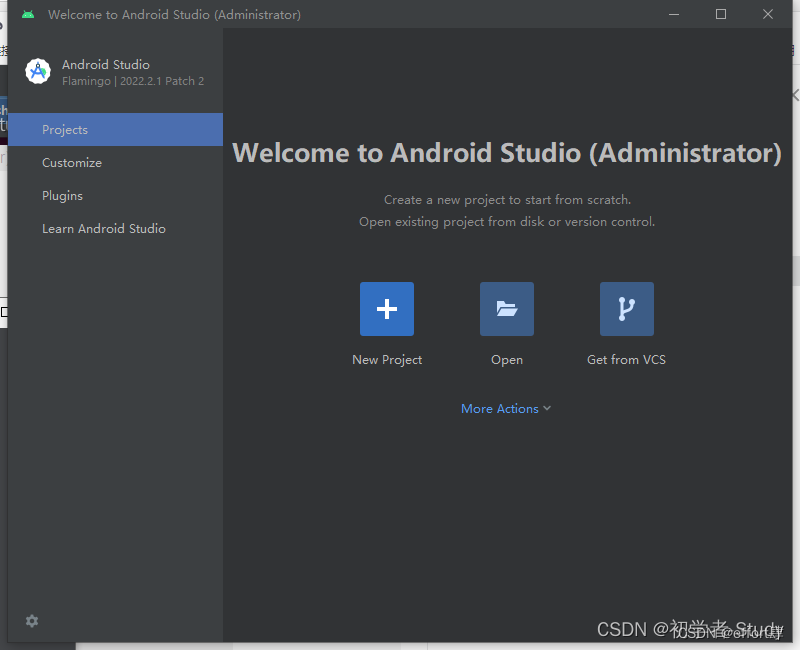The width and height of the screenshot is (800, 650).
Task: Expand the More Actions dropdown
Action: [506, 409]
